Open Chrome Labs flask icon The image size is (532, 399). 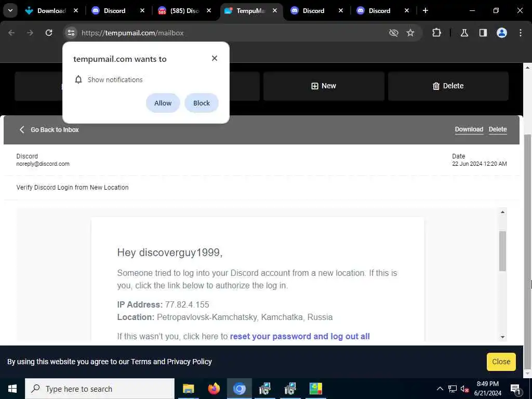[464, 33]
